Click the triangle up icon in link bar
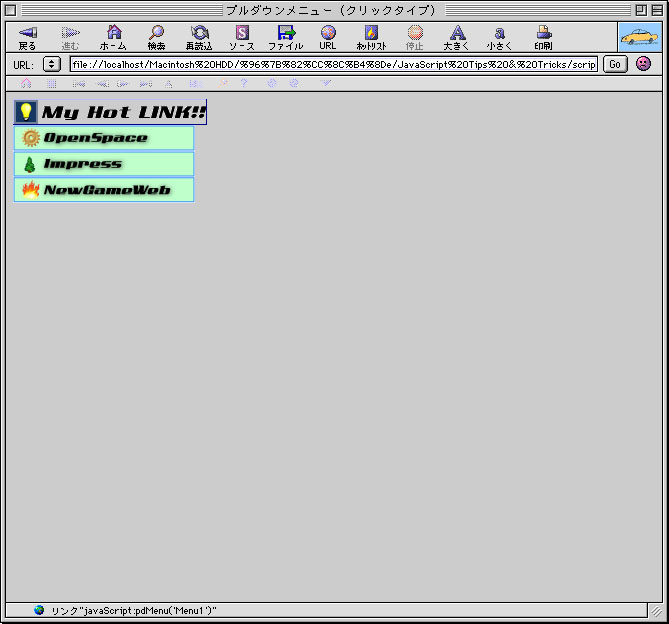Image resolution: width=669 pixels, height=624 pixels. tap(169, 84)
